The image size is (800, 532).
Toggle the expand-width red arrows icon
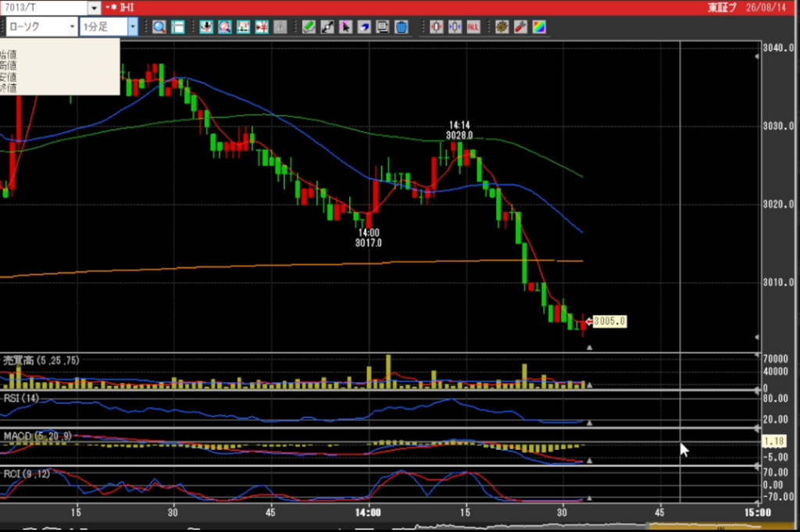(436, 27)
